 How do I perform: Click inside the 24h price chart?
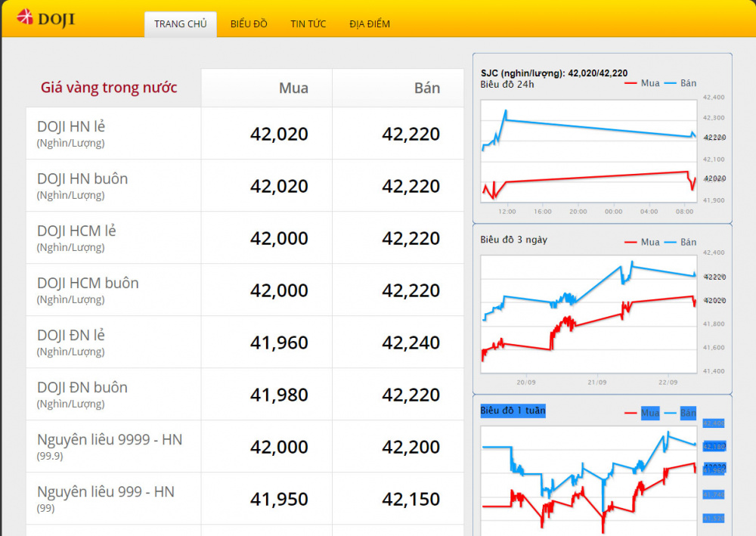tap(589, 151)
